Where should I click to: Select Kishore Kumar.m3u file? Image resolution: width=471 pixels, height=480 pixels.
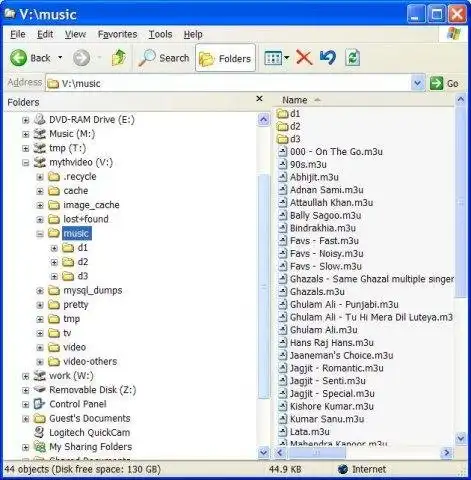[x=332, y=407]
